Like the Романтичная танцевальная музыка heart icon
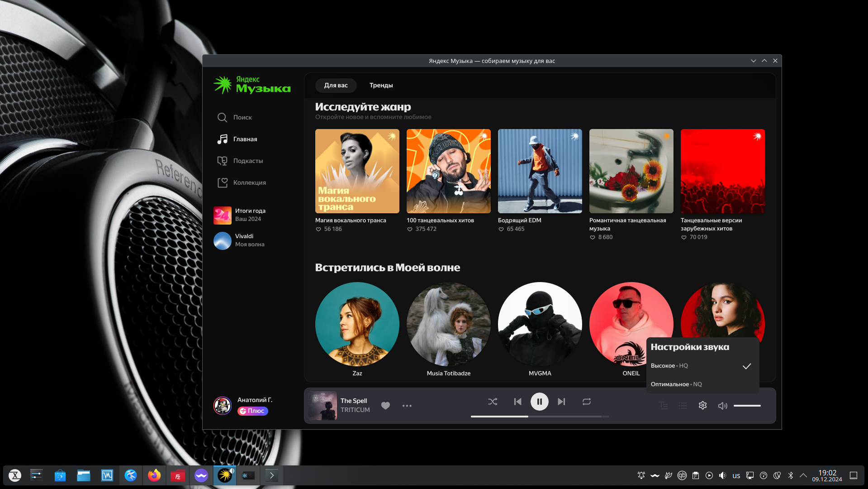This screenshot has width=868, height=489. pos(593,237)
